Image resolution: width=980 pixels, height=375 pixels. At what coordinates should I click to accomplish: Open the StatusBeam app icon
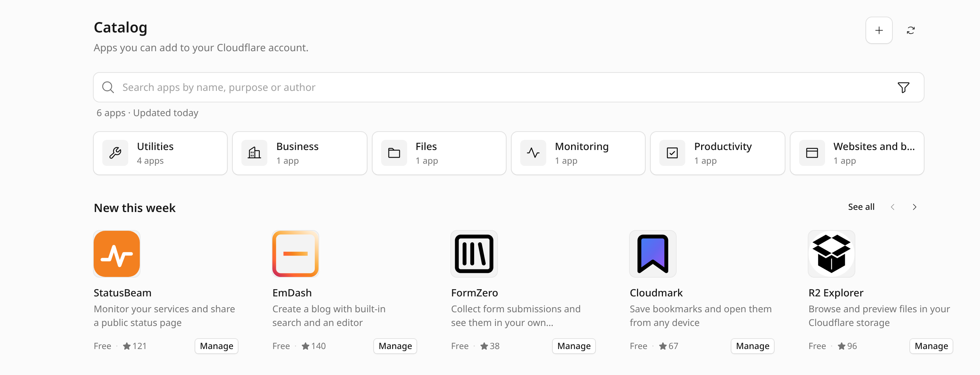[x=117, y=254]
